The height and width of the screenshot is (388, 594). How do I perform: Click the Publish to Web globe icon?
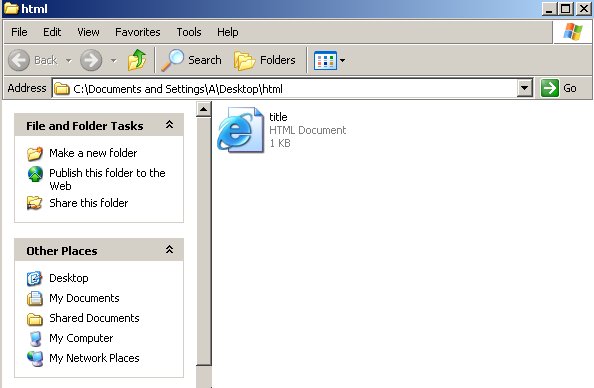pyautogui.click(x=35, y=174)
